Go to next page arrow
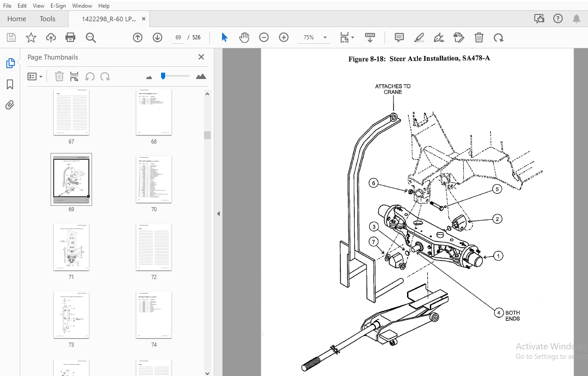Image resolution: width=588 pixels, height=376 pixels. click(157, 37)
